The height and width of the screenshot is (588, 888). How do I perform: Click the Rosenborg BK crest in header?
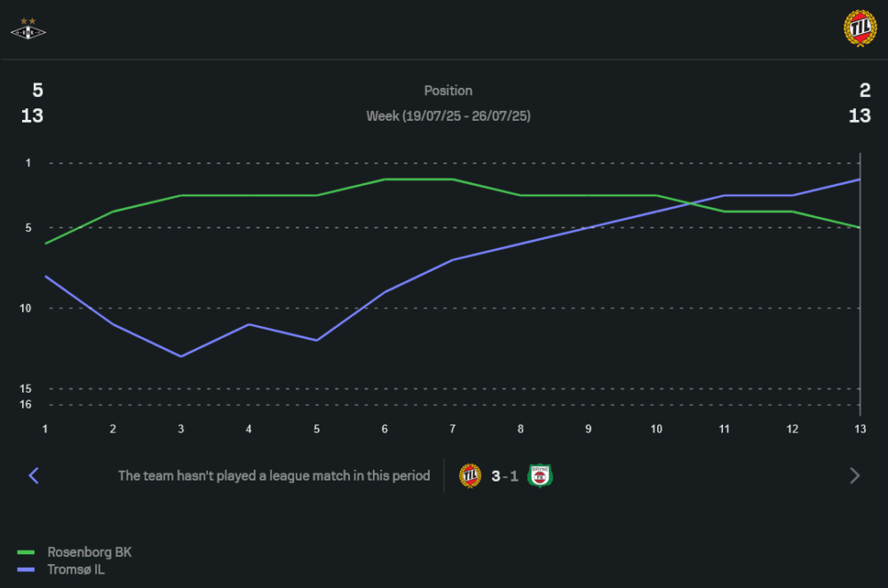coord(28,29)
